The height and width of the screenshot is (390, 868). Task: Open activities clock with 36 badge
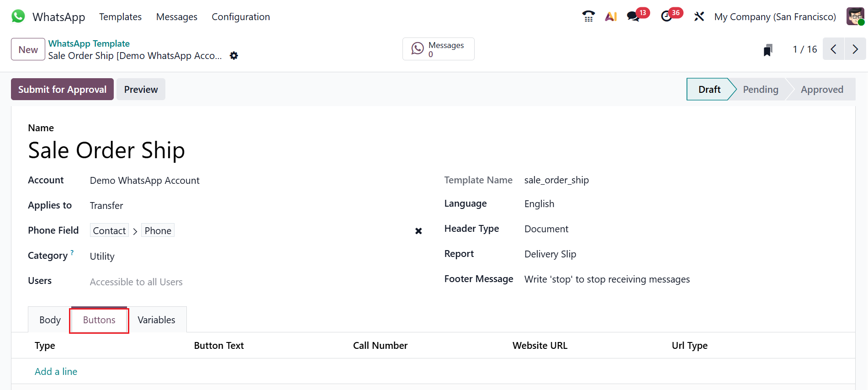point(667,16)
